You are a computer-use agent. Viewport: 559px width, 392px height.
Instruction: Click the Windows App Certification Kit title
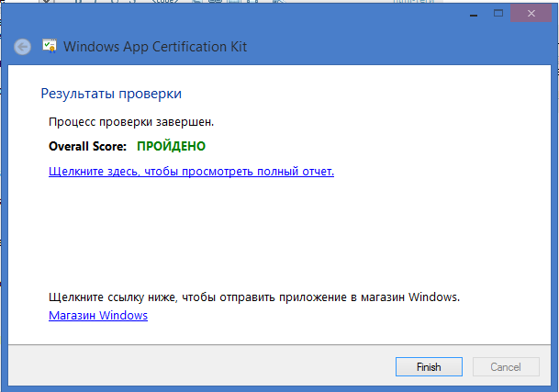(155, 47)
